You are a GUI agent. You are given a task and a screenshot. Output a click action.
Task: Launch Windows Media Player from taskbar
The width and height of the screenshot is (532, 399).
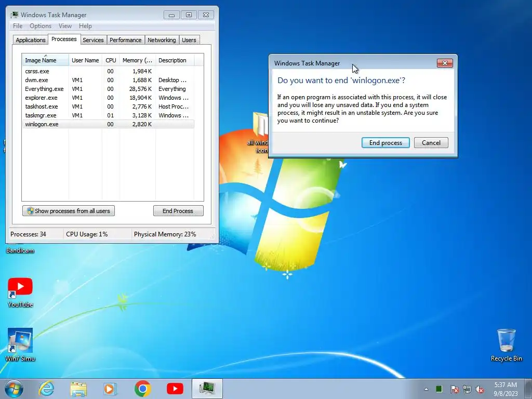click(110, 389)
